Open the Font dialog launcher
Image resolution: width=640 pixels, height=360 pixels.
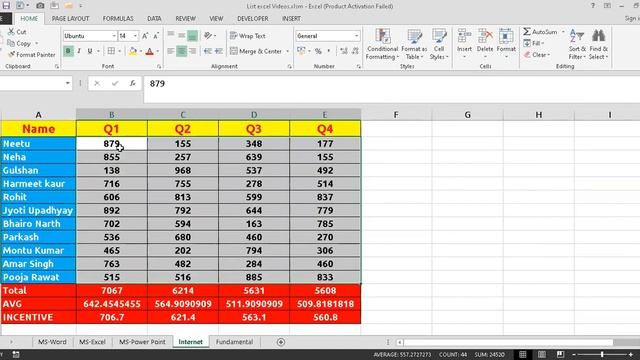point(159,67)
